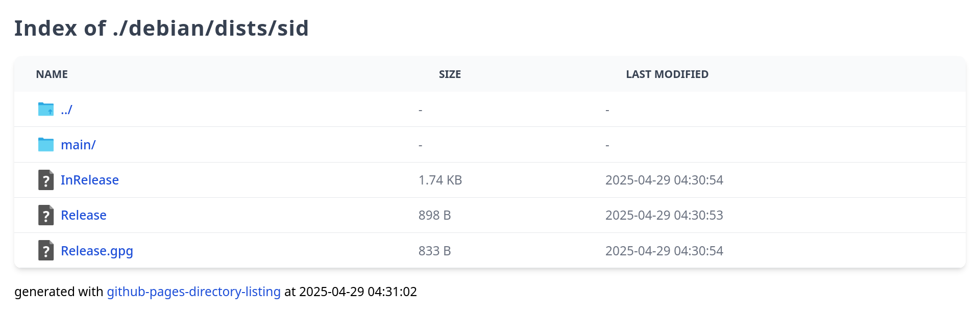Click the main folder icon
This screenshot has height=316, width=980.
click(x=46, y=144)
